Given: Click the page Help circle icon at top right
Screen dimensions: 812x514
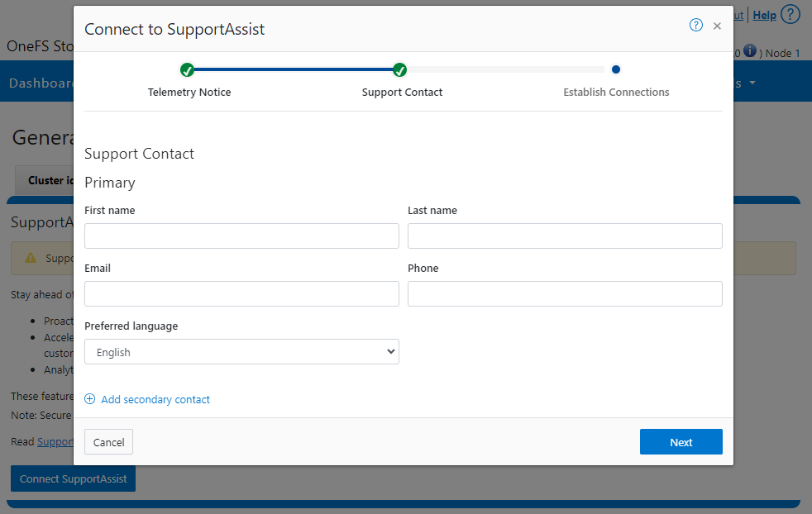Looking at the screenshot, I should (791, 15).
